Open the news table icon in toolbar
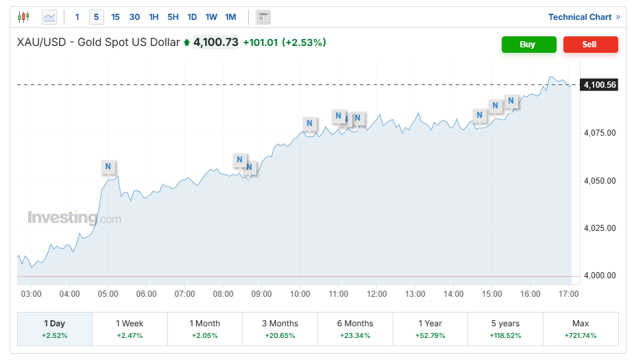Image resolution: width=634 pixels, height=364 pixels. (x=263, y=17)
